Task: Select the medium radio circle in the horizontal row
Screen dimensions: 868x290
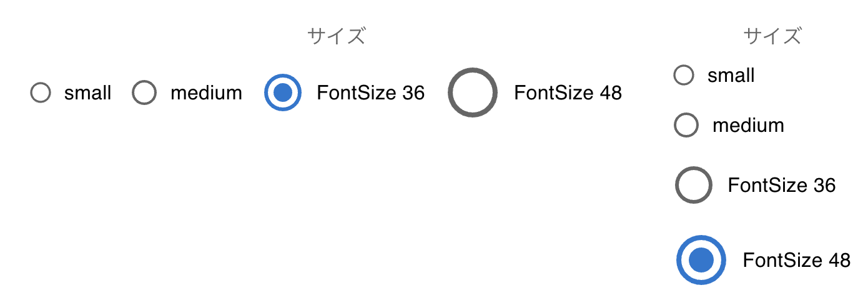Action: pos(144,93)
